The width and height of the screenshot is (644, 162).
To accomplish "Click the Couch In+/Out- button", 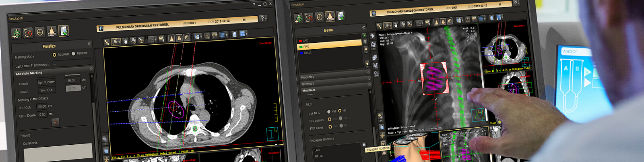I will point(46,90).
